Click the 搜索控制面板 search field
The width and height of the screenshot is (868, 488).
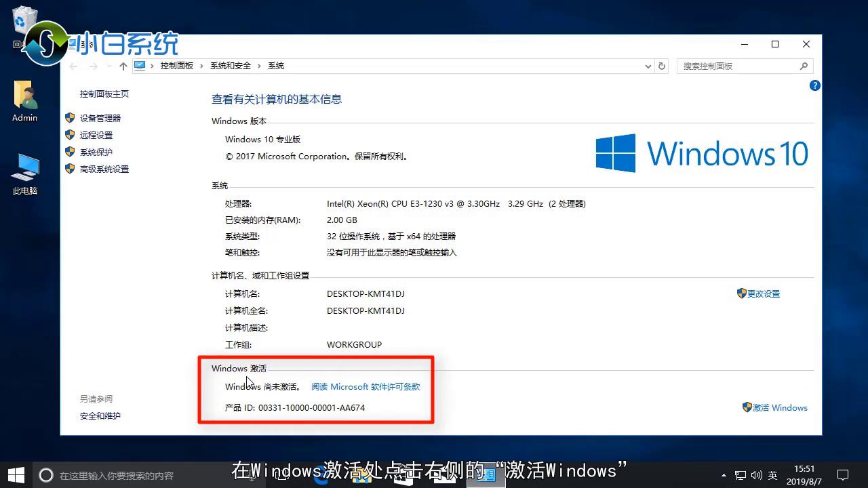click(x=745, y=66)
